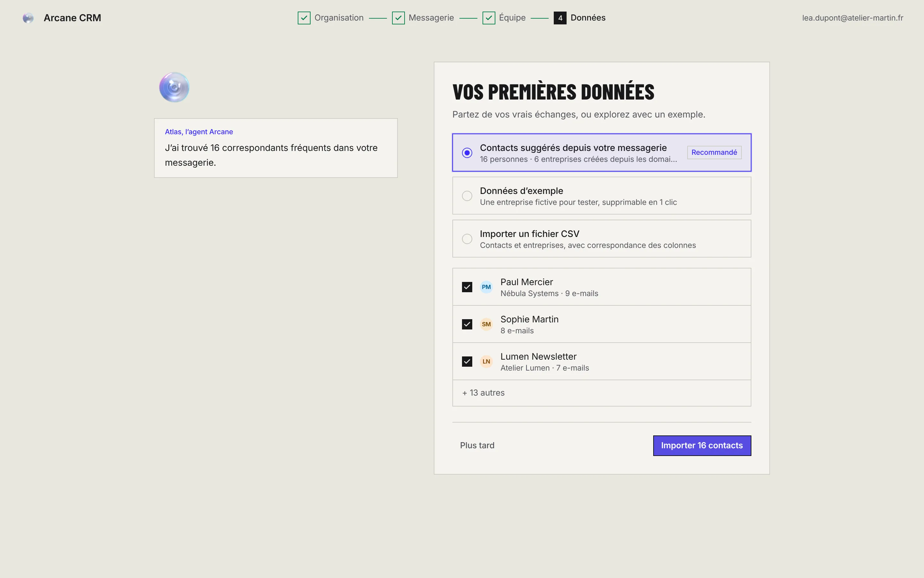Click the Sophie Martin name text
Screen dimensions: 924x578
pos(529,319)
